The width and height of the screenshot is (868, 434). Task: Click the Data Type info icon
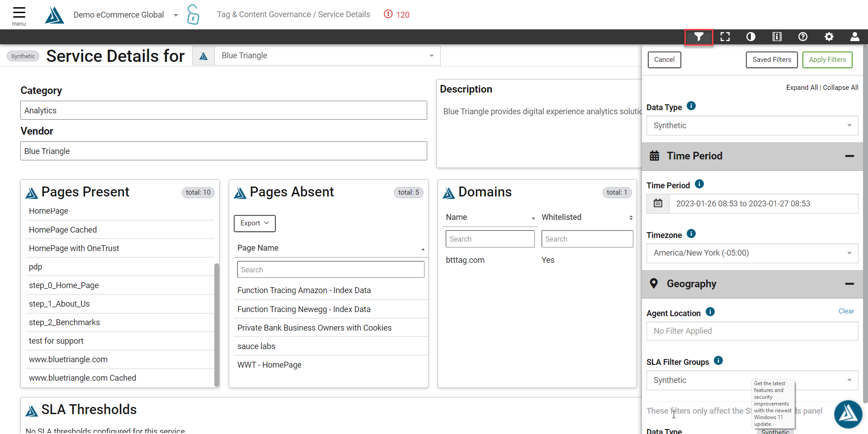coord(691,106)
